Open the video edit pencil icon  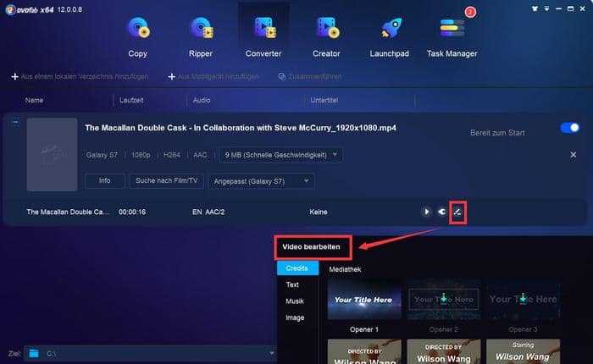[457, 212]
